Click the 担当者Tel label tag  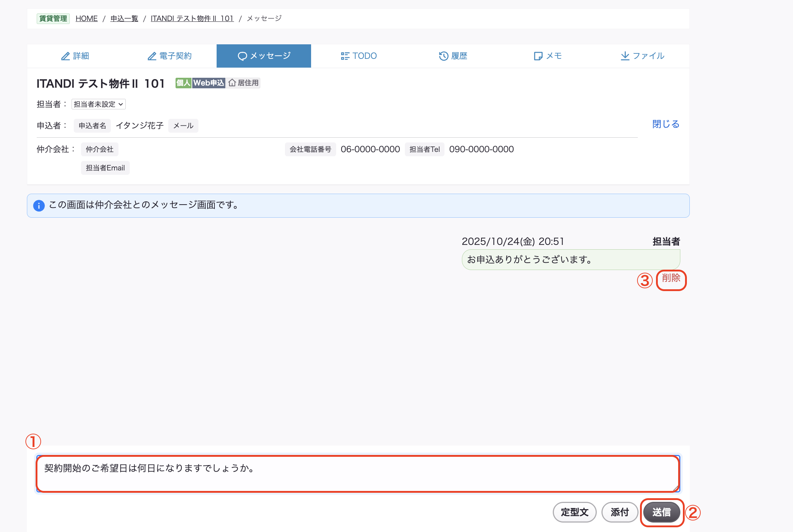[424, 149]
